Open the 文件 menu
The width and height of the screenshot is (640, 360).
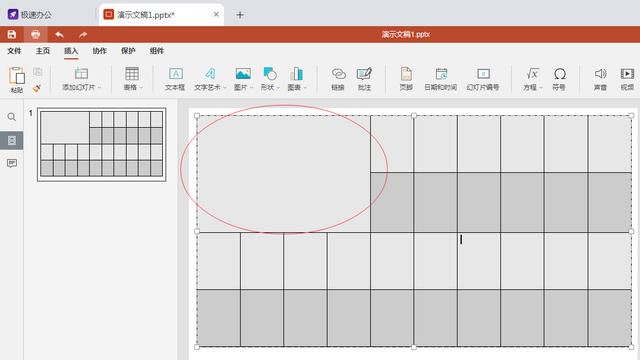(x=14, y=51)
